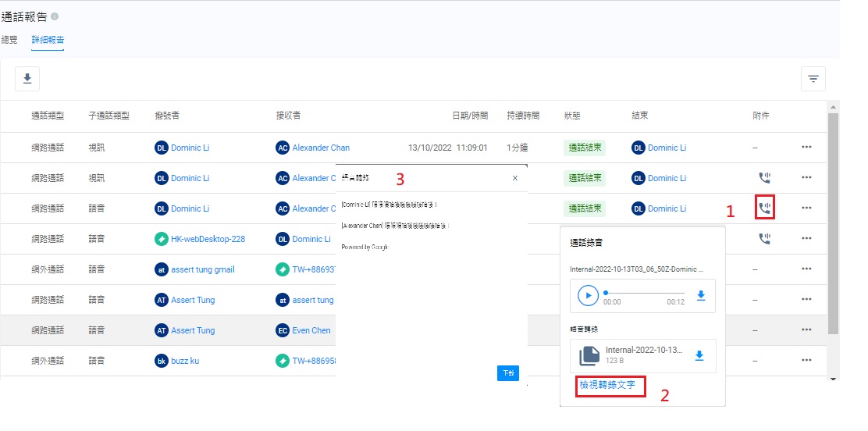Click the info icon next to 通話報告
The image size is (868, 431).
(x=55, y=16)
